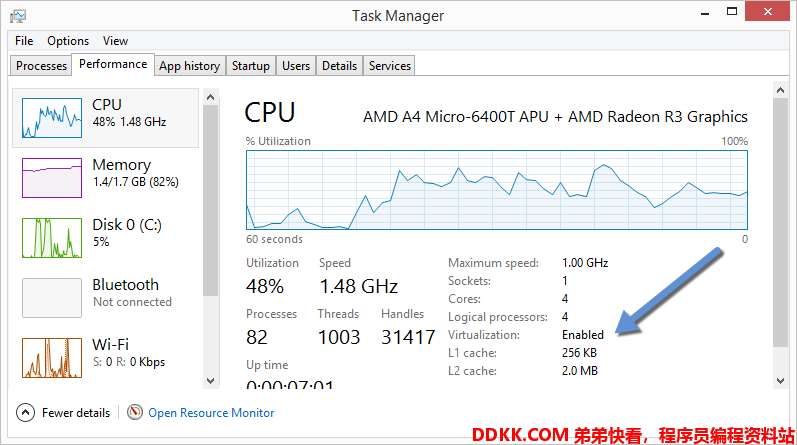Click the CPU utilization graph area
This screenshot has width=797, height=445.
tap(497, 190)
